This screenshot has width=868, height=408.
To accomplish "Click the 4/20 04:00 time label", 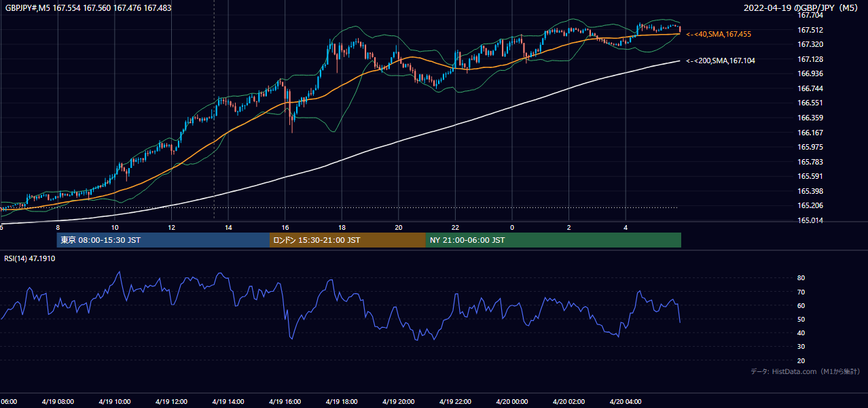I will coord(625,402).
